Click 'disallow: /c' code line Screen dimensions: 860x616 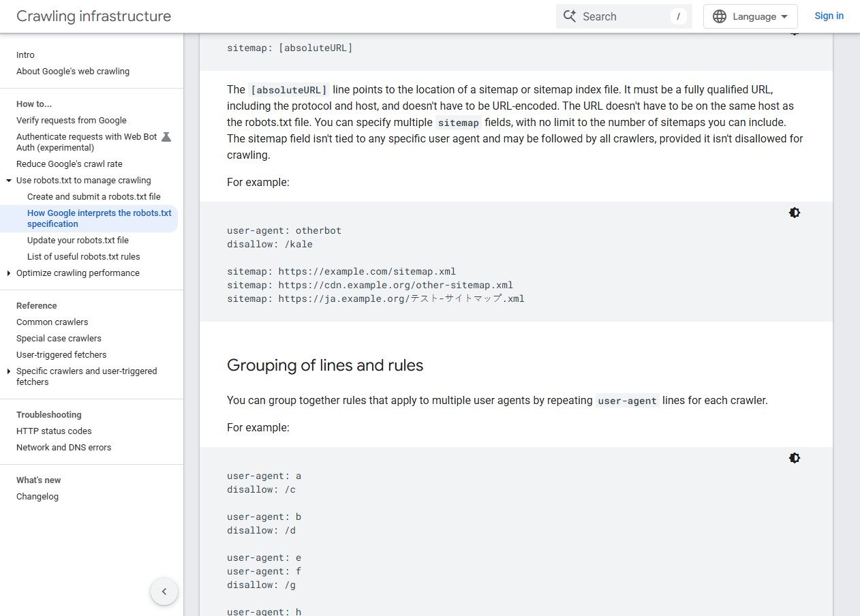tap(262, 489)
